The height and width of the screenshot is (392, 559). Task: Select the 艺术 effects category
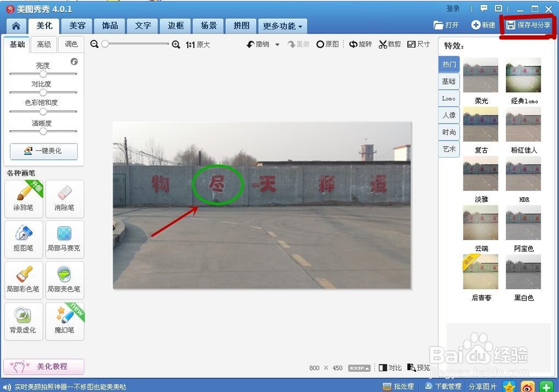[x=449, y=149]
